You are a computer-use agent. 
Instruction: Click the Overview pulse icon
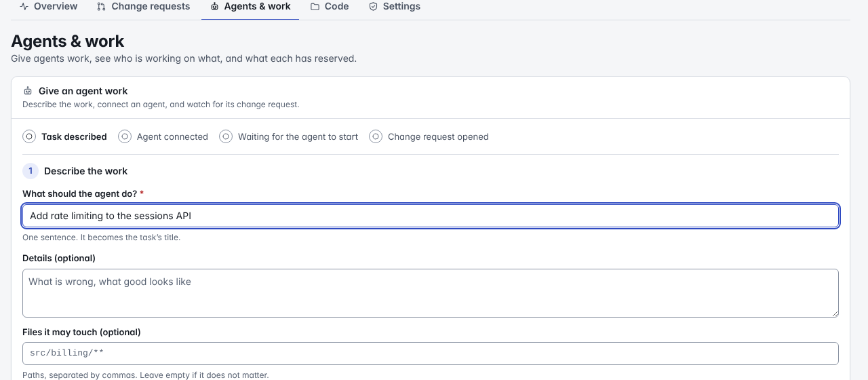[24, 7]
